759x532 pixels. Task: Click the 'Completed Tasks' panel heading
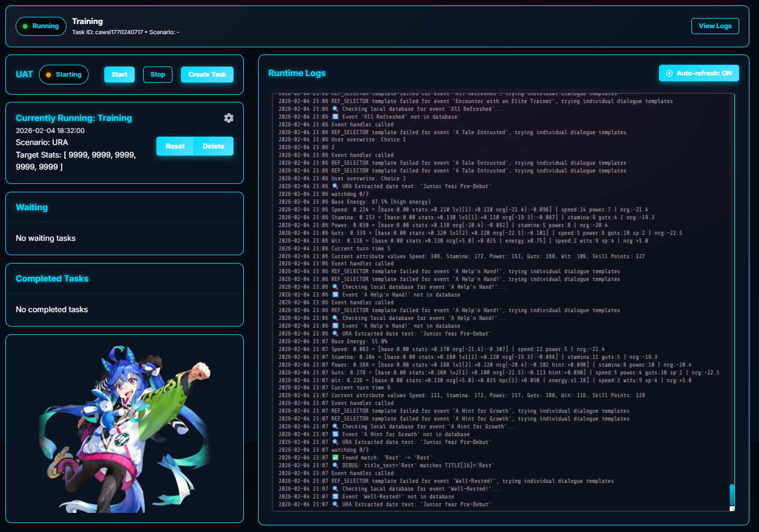(x=52, y=279)
